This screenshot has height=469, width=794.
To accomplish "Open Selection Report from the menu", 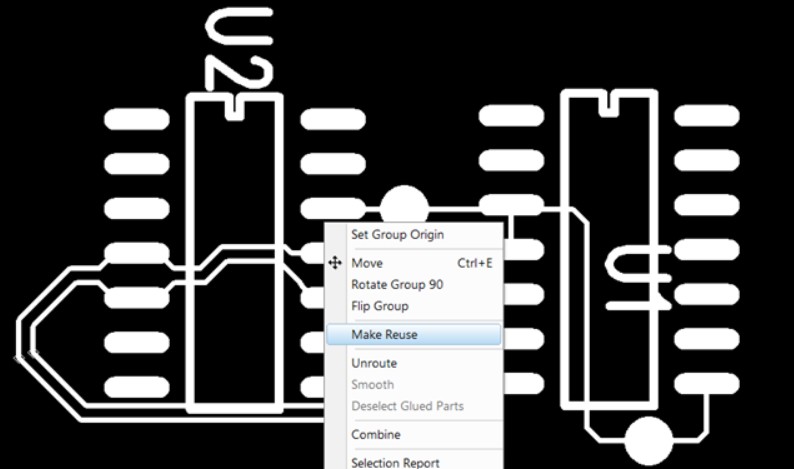I will coord(395,462).
